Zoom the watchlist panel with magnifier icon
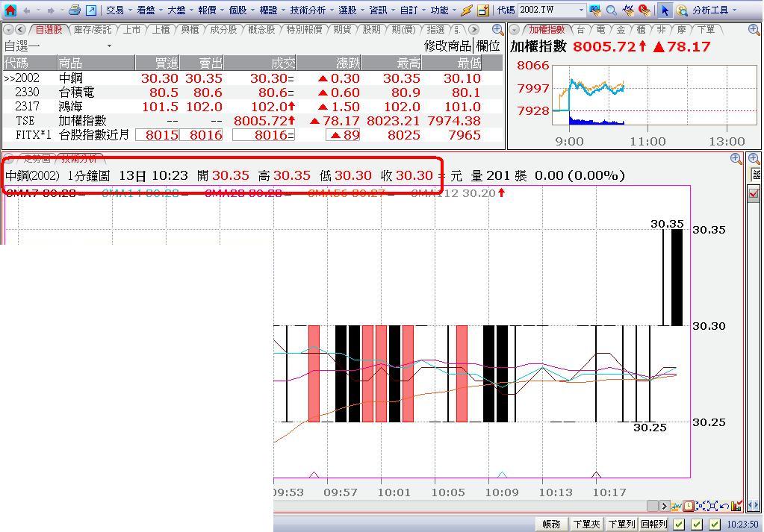 [x=497, y=30]
